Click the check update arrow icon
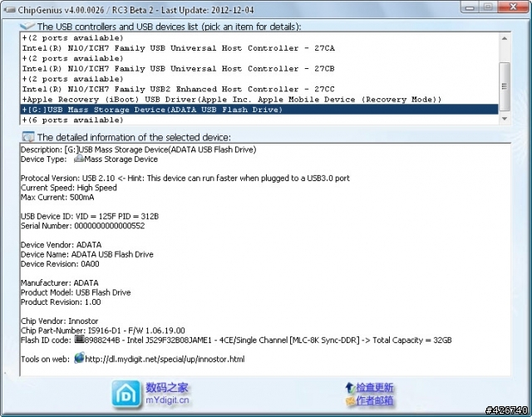This screenshot has width=532, height=417. tap(350, 387)
